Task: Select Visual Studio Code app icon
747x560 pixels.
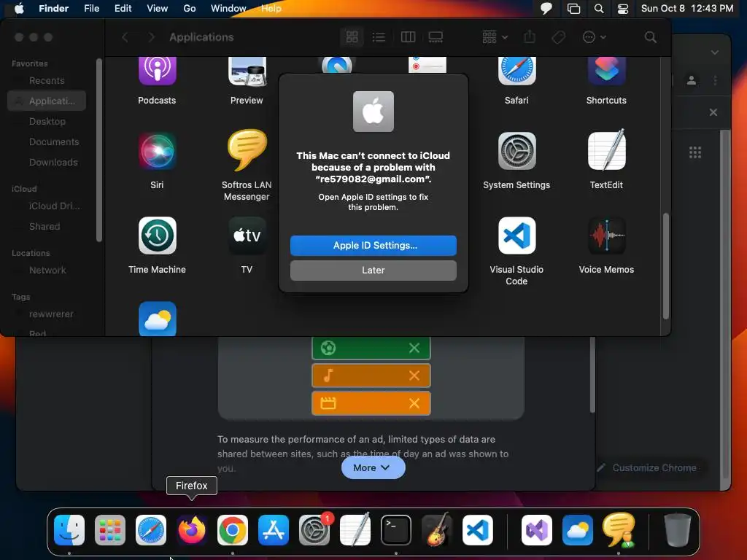Action: (517, 236)
